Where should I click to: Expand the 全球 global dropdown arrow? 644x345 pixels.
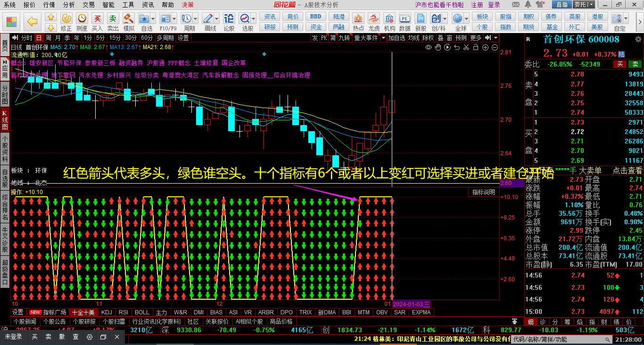466,18
